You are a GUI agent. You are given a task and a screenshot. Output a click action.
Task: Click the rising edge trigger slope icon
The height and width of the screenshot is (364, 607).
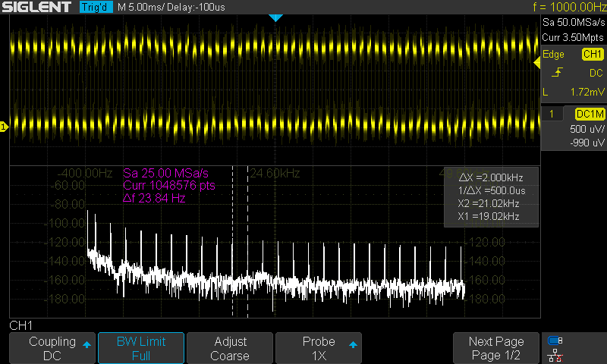tap(558, 73)
